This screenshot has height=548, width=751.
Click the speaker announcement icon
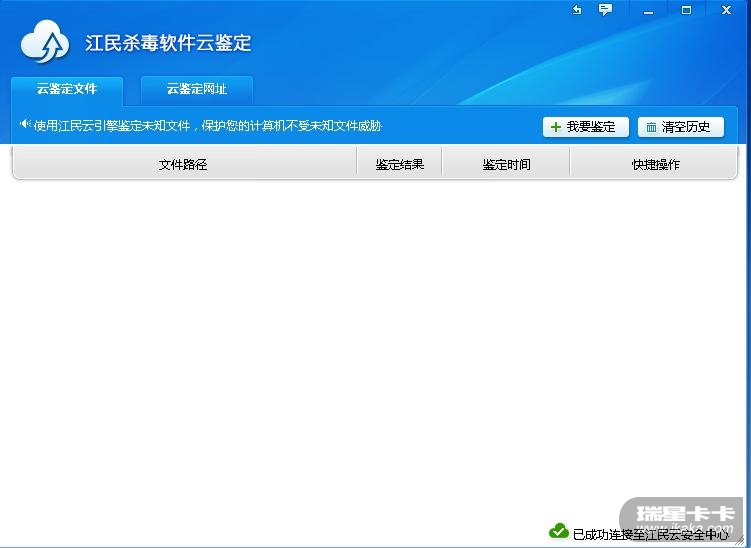[x=25, y=125]
